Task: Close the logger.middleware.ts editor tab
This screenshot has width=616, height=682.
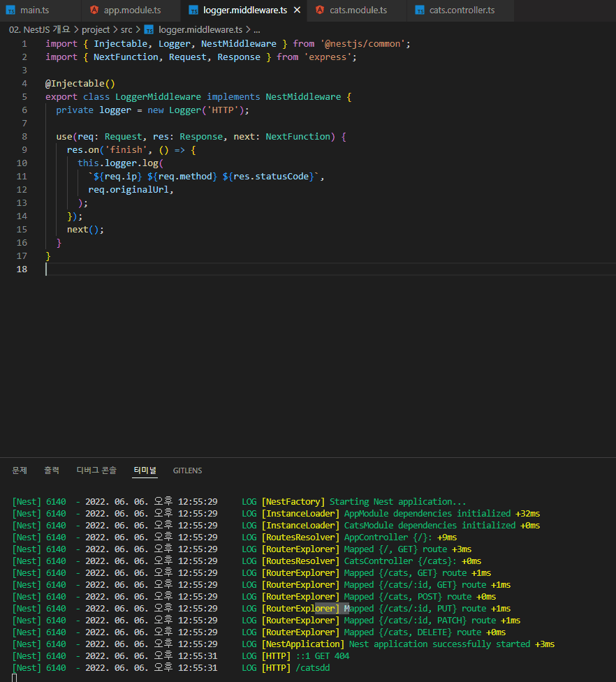Action: coord(296,10)
